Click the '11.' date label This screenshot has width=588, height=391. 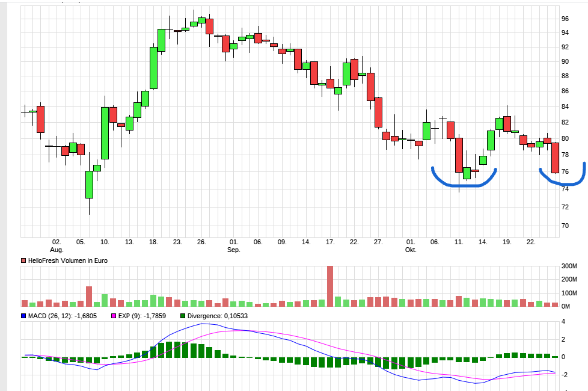click(x=459, y=242)
